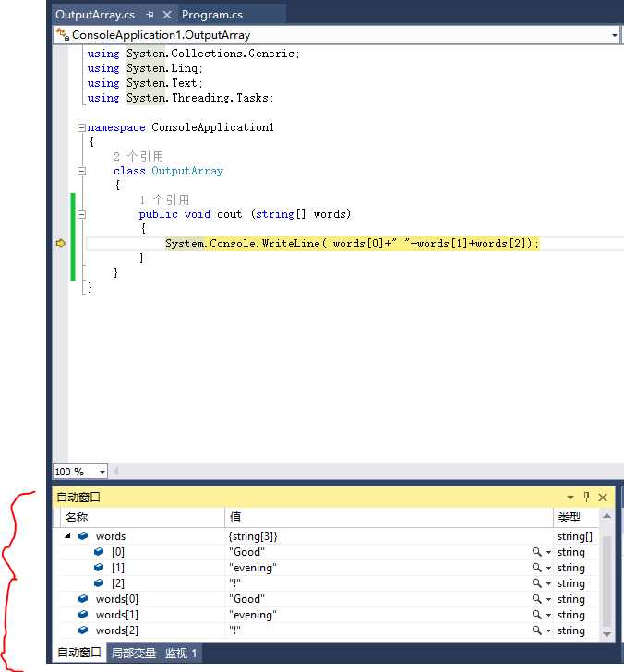Select the "evening" value of row words[1]
This screenshot has height=672, width=624.
pos(253,615)
